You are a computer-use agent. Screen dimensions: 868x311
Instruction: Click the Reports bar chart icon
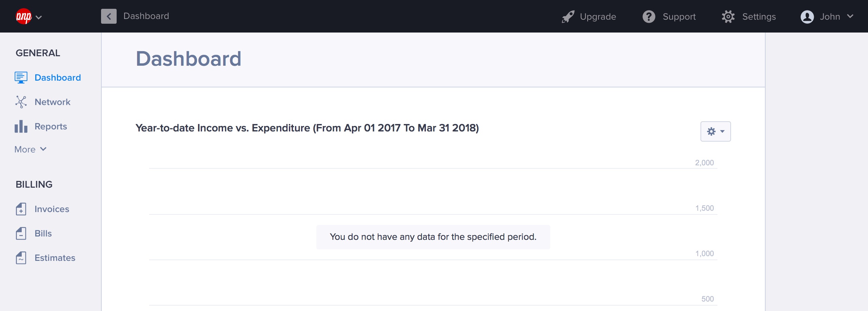click(21, 126)
